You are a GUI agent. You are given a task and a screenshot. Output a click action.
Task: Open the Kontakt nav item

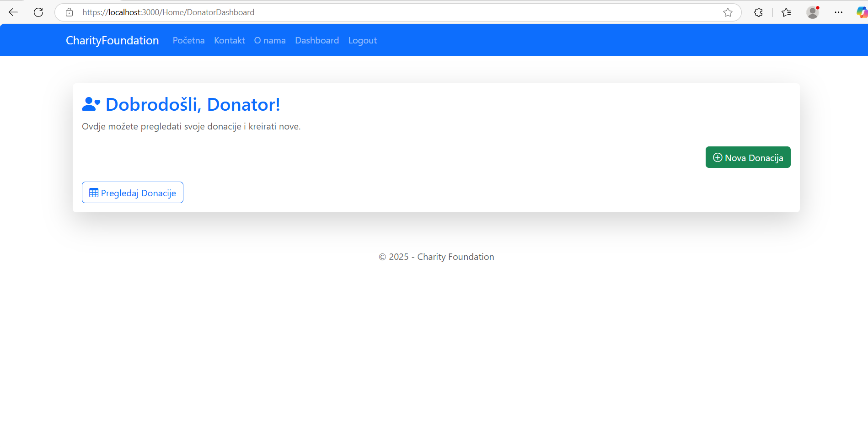[x=230, y=40]
